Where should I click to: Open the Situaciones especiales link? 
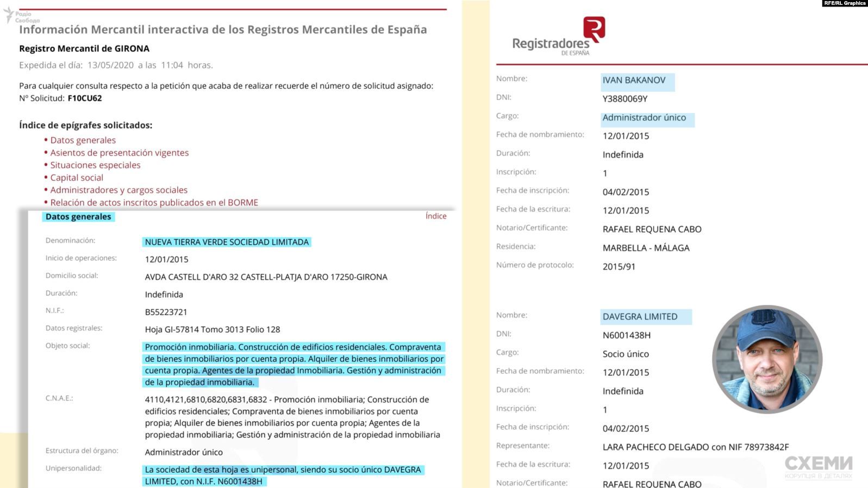click(95, 165)
